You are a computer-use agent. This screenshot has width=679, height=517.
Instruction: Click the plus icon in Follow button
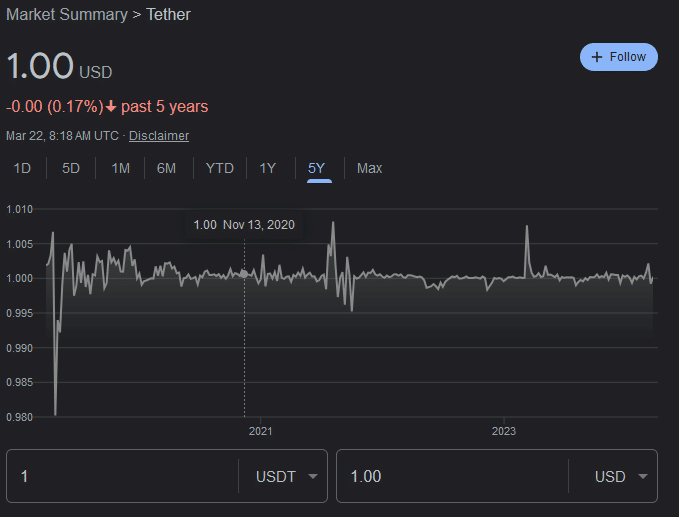[597, 57]
